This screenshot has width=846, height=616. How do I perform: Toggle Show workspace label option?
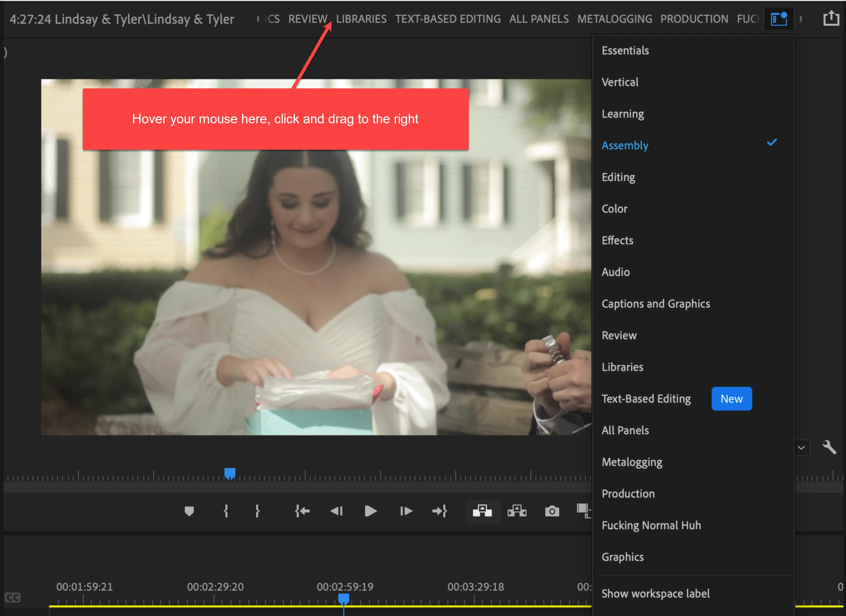[x=655, y=593]
